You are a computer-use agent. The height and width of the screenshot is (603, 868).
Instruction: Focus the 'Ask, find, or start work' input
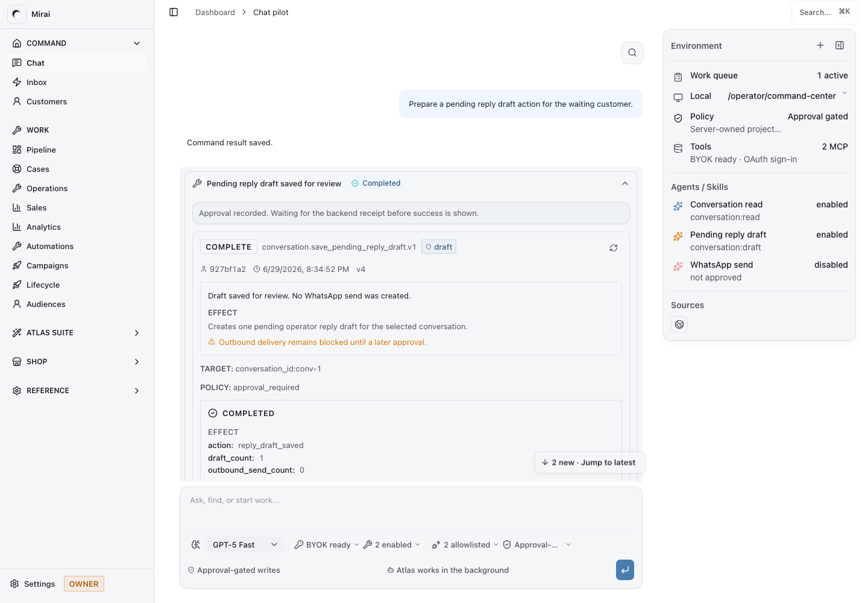tap(410, 508)
